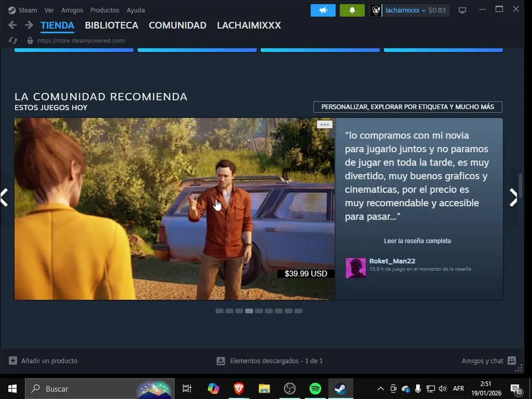The width and height of the screenshot is (532, 399).
Task: Jump to sixth carousel page dot
Action: click(x=269, y=311)
